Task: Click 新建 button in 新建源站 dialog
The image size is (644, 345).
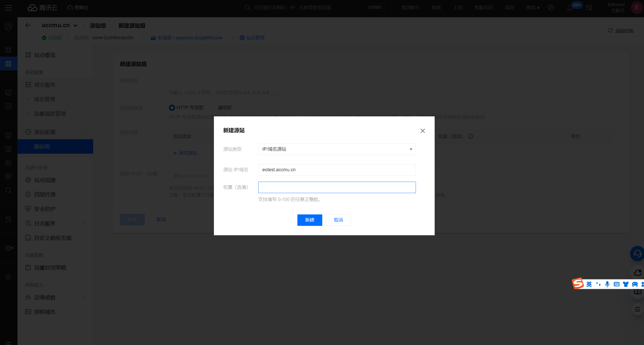Action: 310,220
